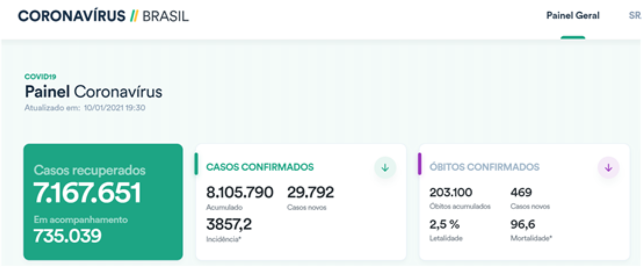The height and width of the screenshot is (272, 644).
Task: Click the Painel Coronavírus heading
Action: point(93,92)
